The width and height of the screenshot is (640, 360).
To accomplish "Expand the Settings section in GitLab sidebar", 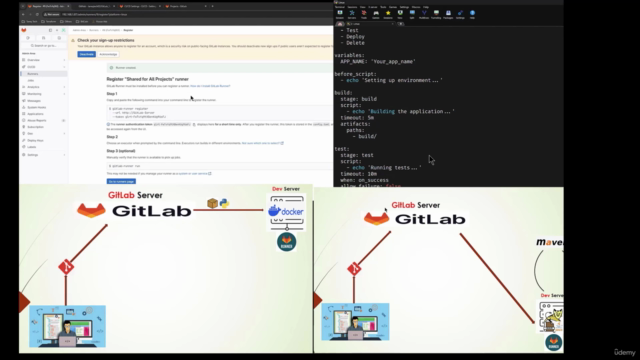I will pyautogui.click(x=44, y=155).
